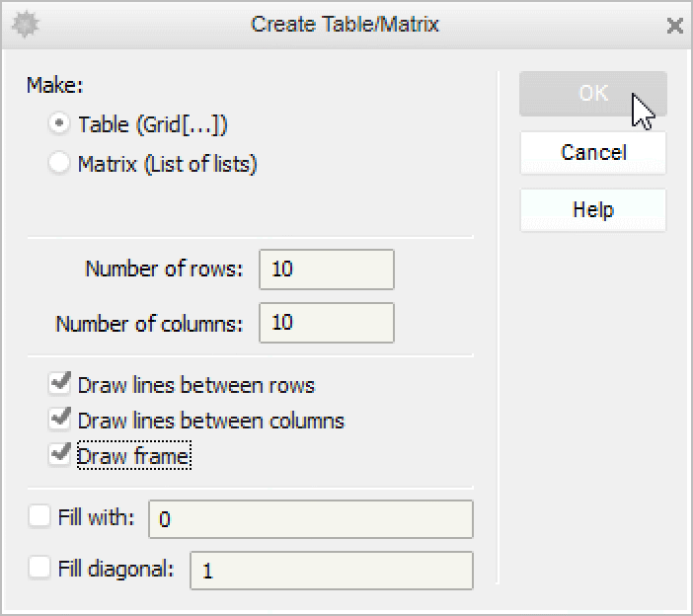The height and width of the screenshot is (616, 693).
Task: Select the Table (Grid[...]) option
Action: pos(60,124)
